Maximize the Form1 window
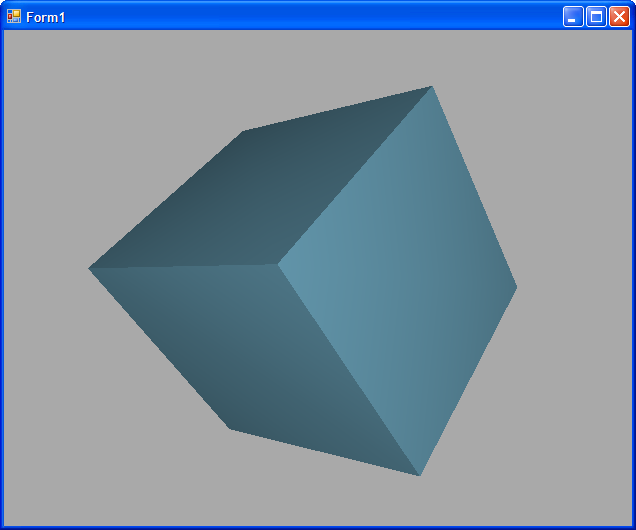The height and width of the screenshot is (530, 636). click(x=596, y=17)
